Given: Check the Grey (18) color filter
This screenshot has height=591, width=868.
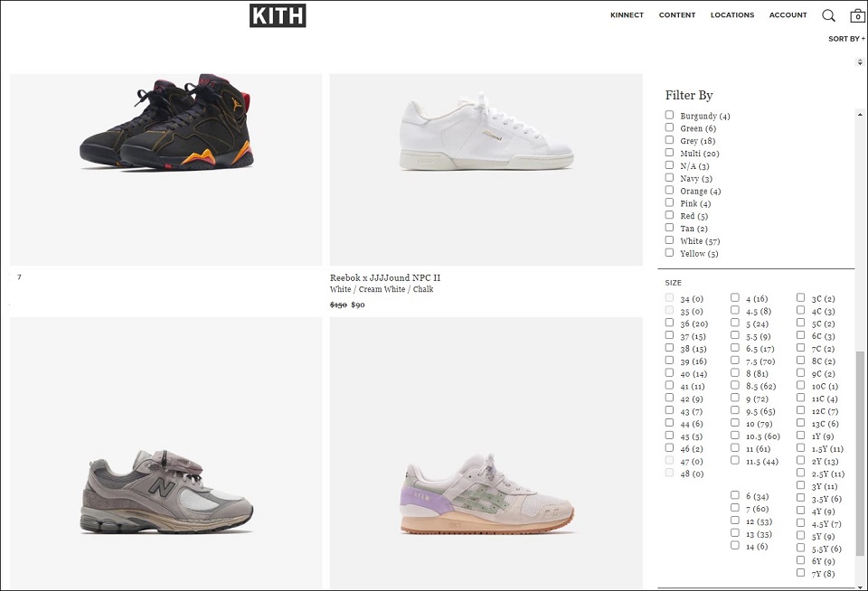Looking at the screenshot, I should click(669, 140).
